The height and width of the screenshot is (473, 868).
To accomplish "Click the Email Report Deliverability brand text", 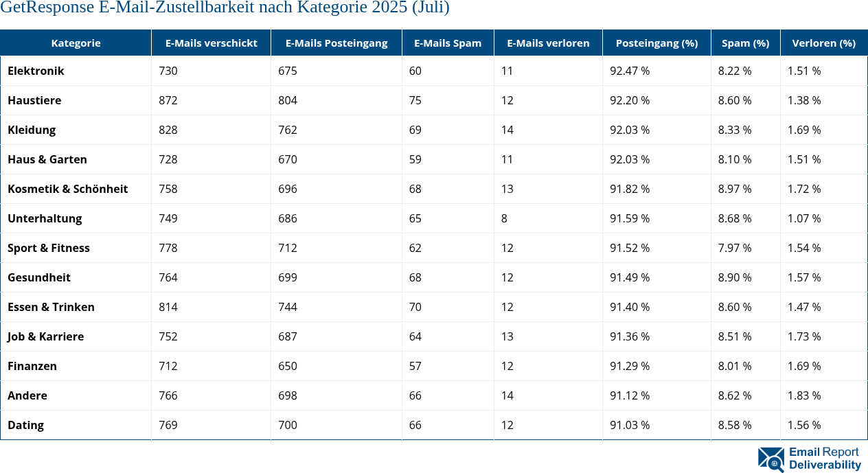I will pos(825,459).
